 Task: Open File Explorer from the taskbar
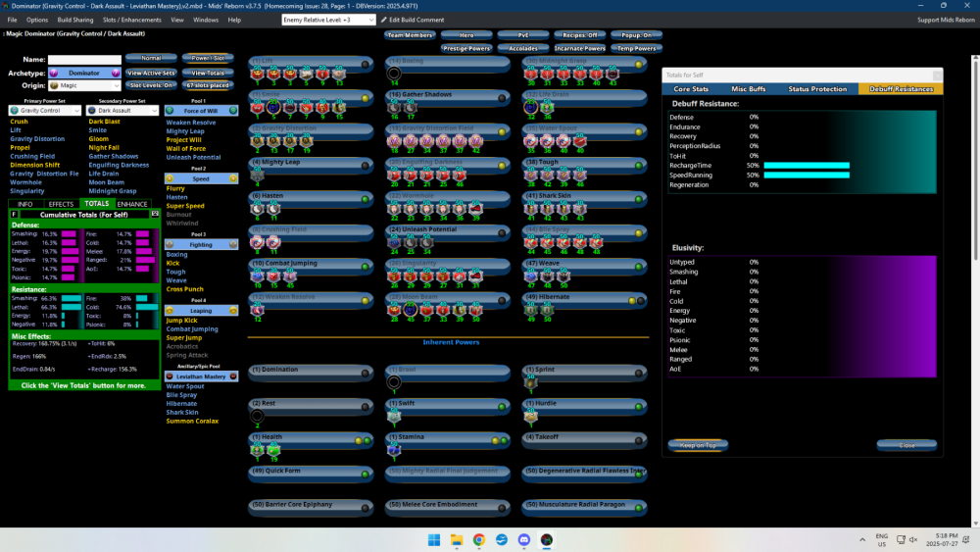coord(457,540)
